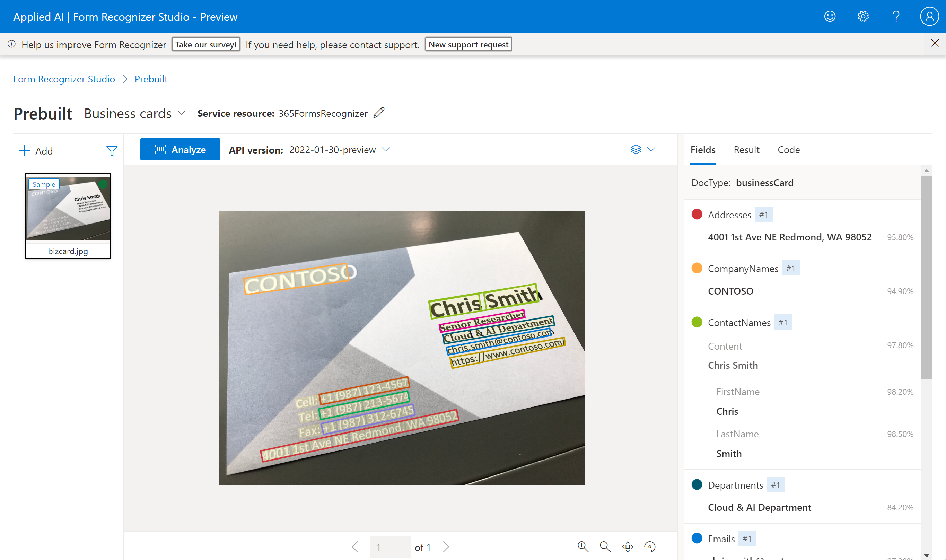Click the CONTOSO box on card image
Viewport: 946px width, 560px height.
coord(296,279)
